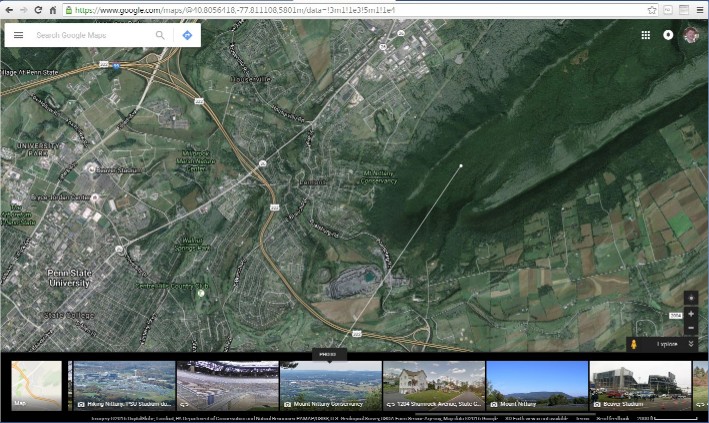
Task: Pick up the yellow Pegman Street View icon
Action: [x=633, y=344]
